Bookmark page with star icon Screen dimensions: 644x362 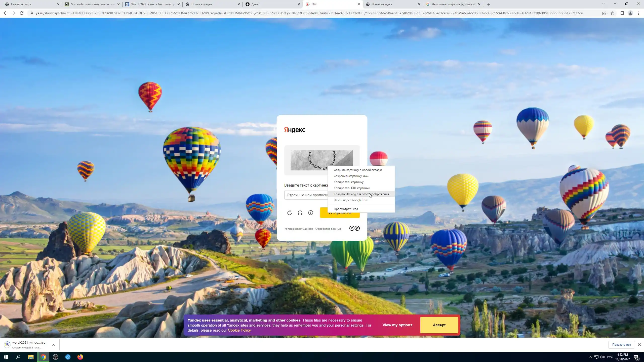(612, 13)
